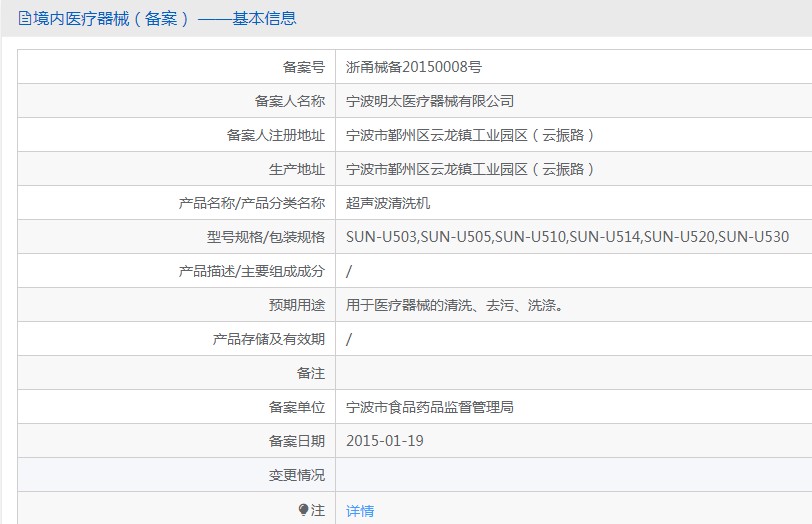This screenshot has width=812, height=524.
Task: Click the slash value in the 产品存储及有效期 row
Action: [x=349, y=339]
